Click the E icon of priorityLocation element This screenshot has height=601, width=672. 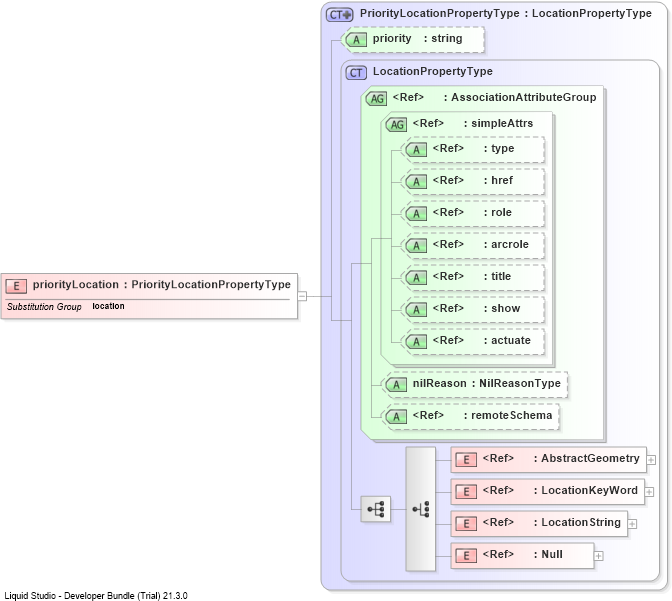coord(16,286)
